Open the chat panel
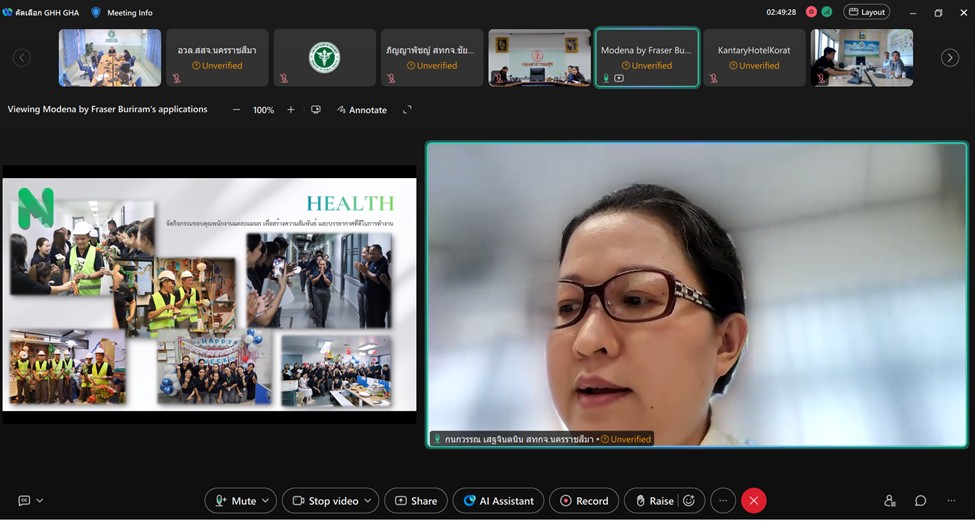Viewport: 975px width, 521px height. [920, 501]
